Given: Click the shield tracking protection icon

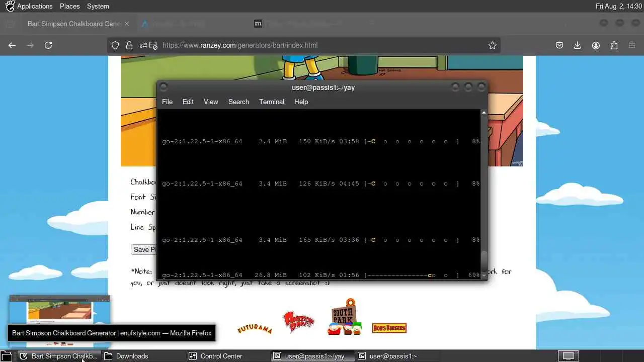Looking at the screenshot, I should (x=115, y=45).
